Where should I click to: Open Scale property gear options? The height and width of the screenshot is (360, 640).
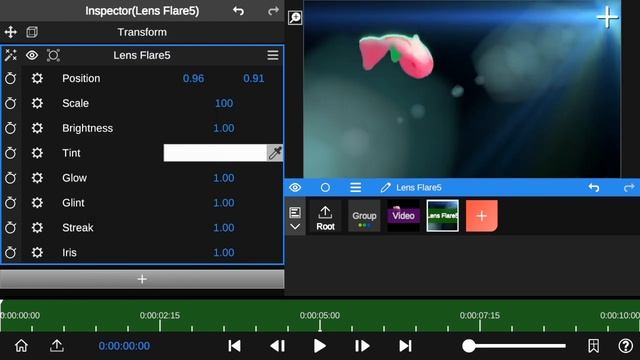click(x=37, y=103)
